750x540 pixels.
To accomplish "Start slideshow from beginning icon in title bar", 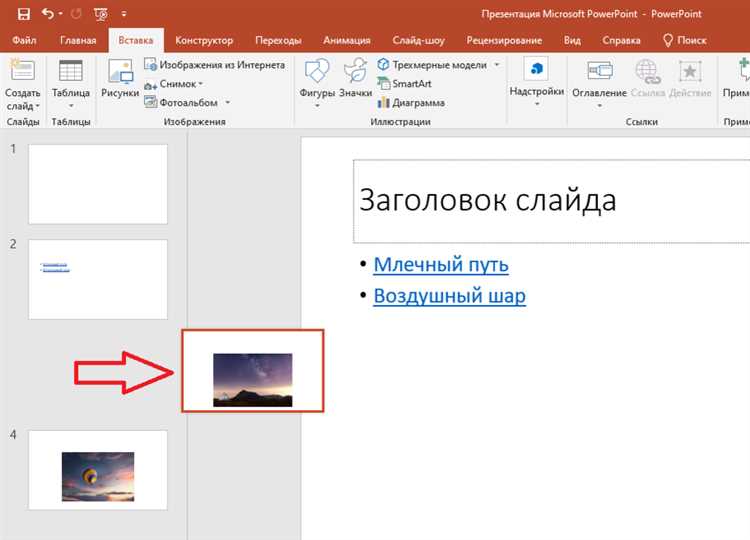I will pos(101,14).
